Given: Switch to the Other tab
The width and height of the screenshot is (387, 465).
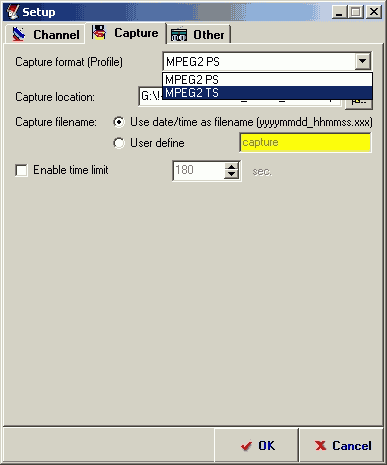Looking at the screenshot, I should 199,34.
